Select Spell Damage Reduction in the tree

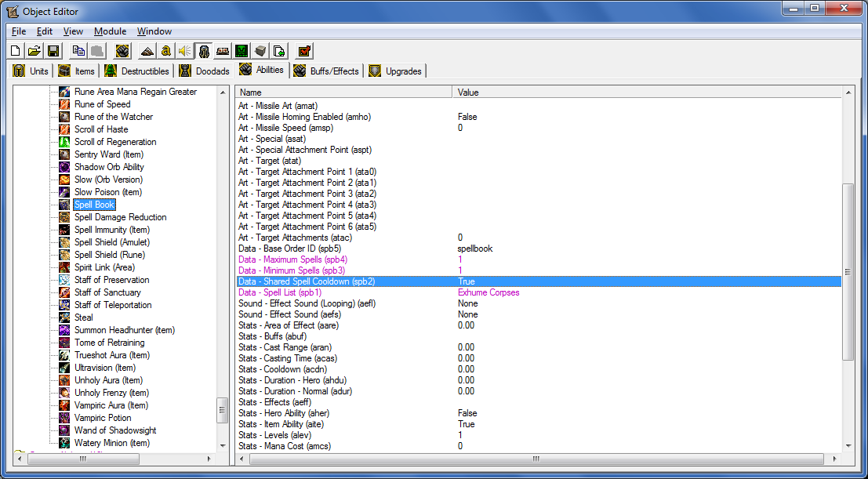tap(120, 217)
